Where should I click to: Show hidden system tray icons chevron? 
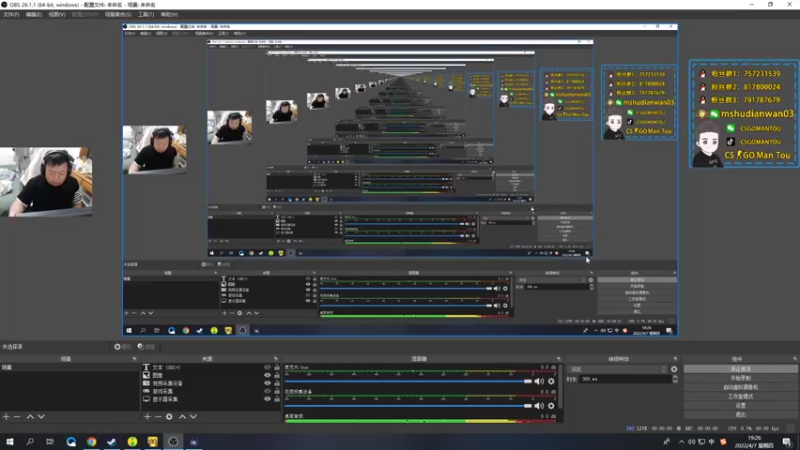pos(681,442)
